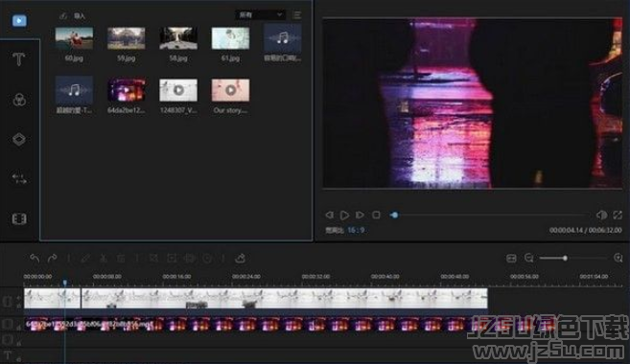Select the audio file in the top media row
Image resolution: width=630 pixels, height=364 pixels.
[283, 38]
